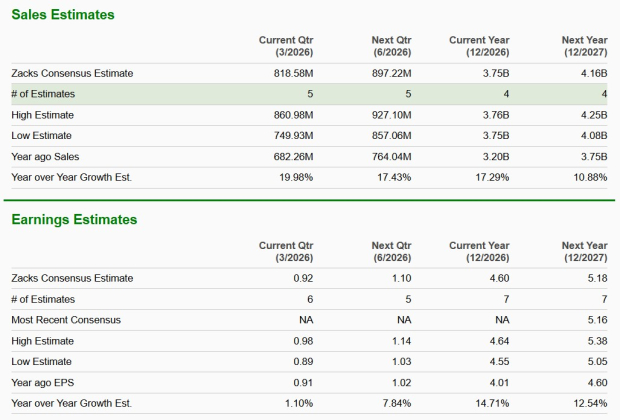Select sales growth value 17.29%
This screenshot has width=620, height=420.
(492, 178)
